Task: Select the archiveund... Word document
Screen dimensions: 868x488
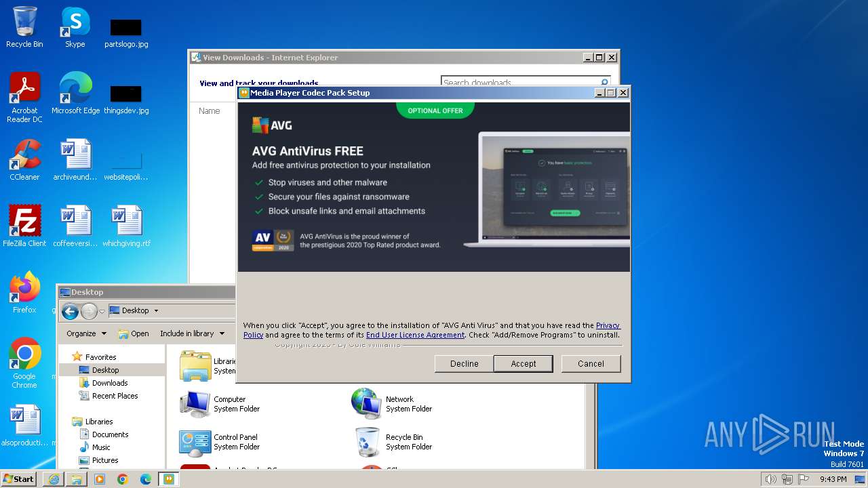Action: pos(75,159)
